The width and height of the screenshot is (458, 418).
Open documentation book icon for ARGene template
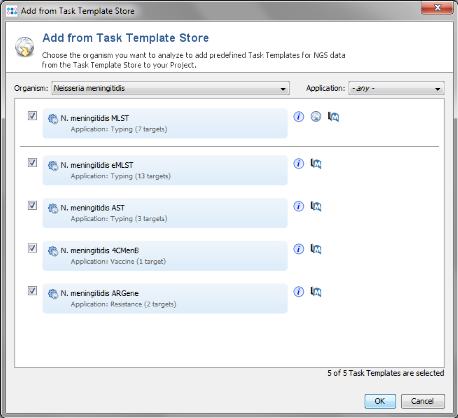[x=316, y=292]
